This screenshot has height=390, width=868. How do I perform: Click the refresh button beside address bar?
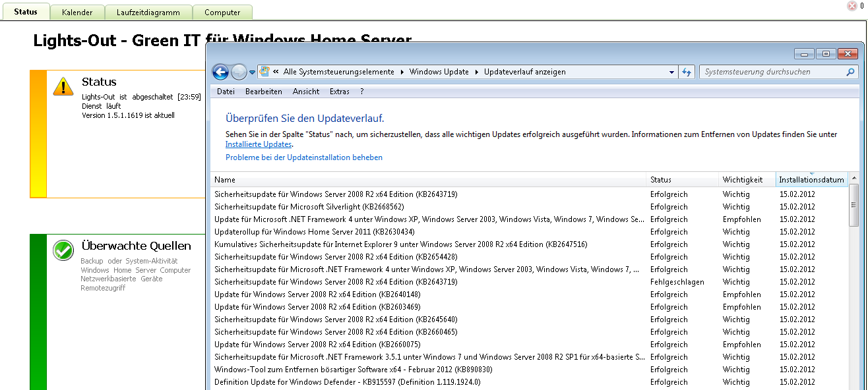(687, 72)
